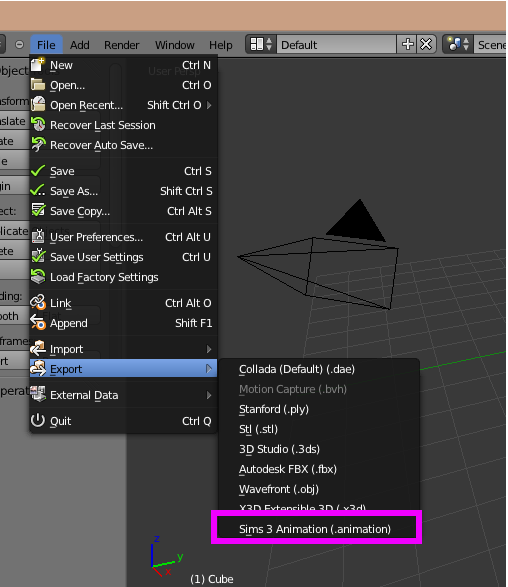Click the Import icon
The height and width of the screenshot is (587, 508).
tap(38, 349)
